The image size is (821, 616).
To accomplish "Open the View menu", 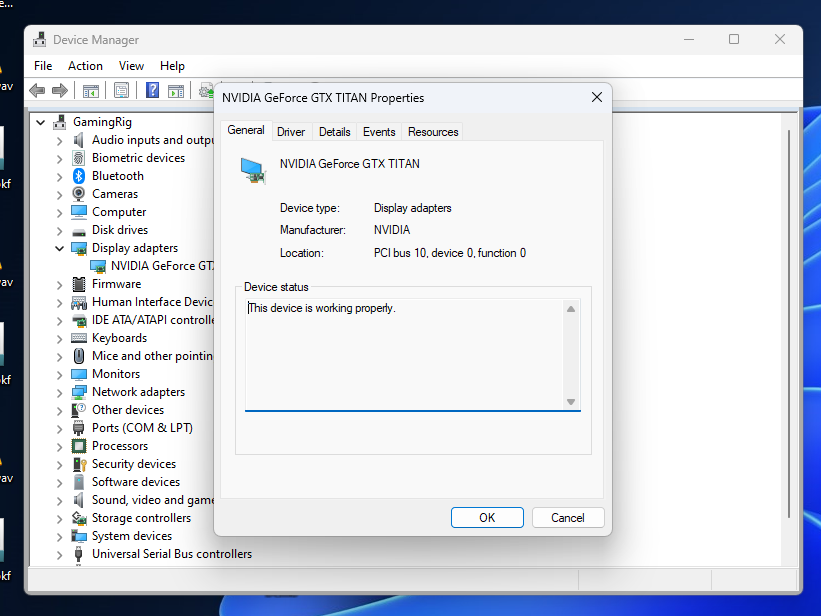I will (131, 66).
